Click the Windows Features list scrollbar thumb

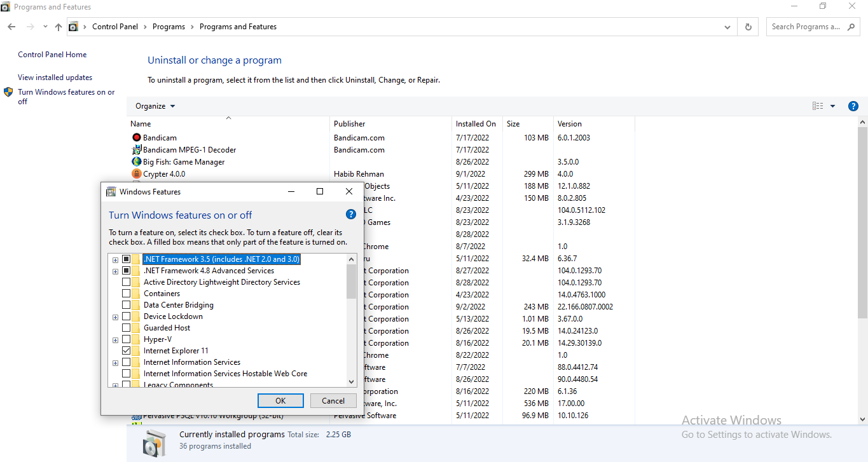[x=352, y=282]
